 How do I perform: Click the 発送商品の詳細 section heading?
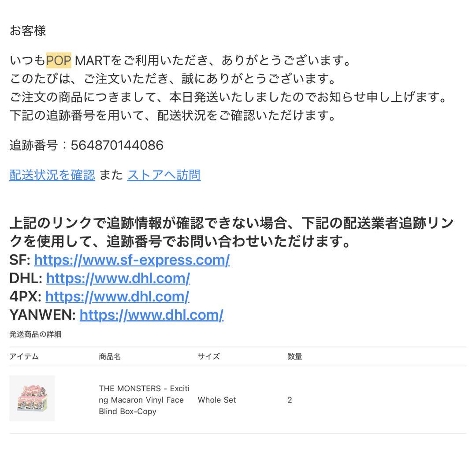[35, 334]
